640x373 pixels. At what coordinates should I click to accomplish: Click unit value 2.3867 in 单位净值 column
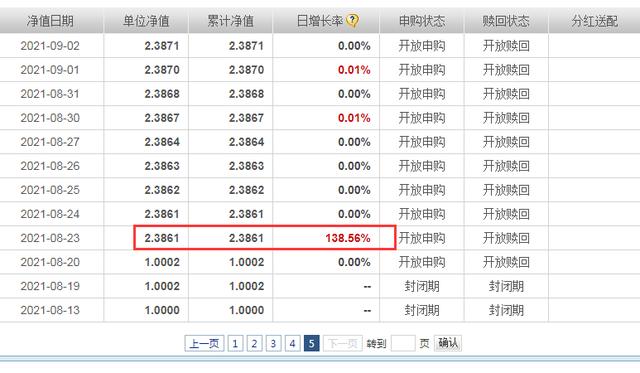[162, 118]
